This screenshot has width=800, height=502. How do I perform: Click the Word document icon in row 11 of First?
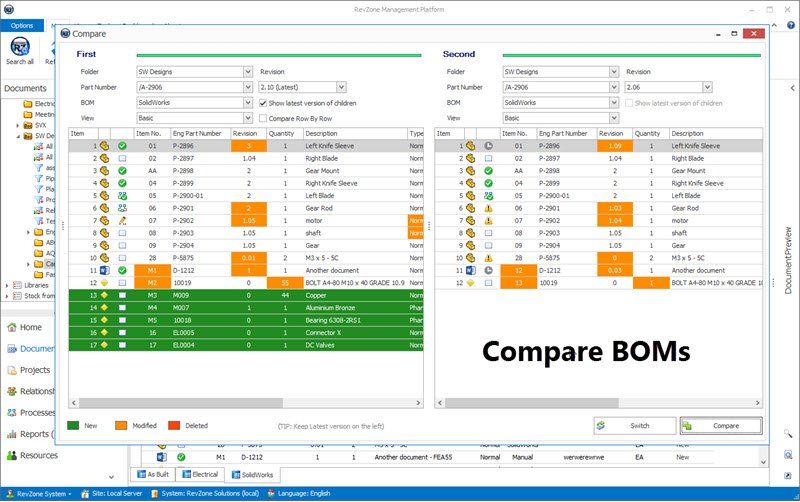pyautogui.click(x=105, y=270)
